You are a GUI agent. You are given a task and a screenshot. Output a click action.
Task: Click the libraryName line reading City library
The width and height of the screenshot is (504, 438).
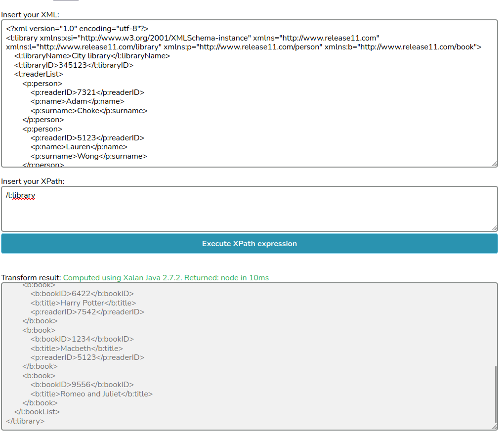(x=92, y=56)
